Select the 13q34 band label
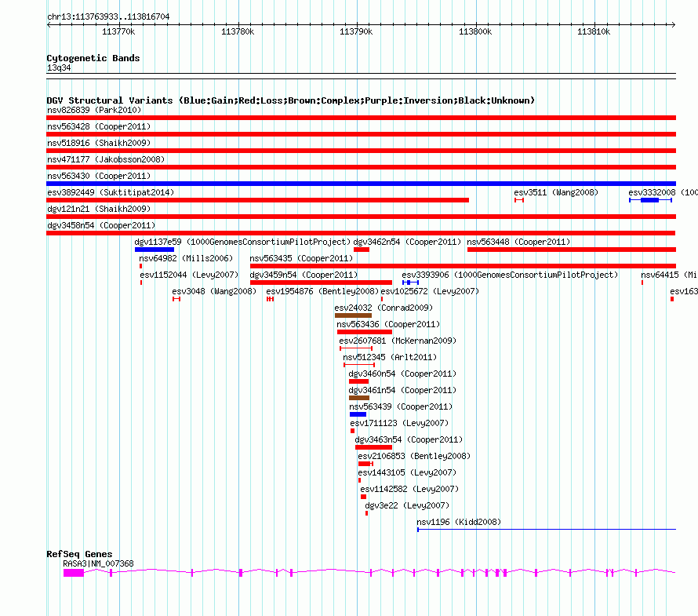Image resolution: width=698 pixels, height=616 pixels. coord(59,67)
